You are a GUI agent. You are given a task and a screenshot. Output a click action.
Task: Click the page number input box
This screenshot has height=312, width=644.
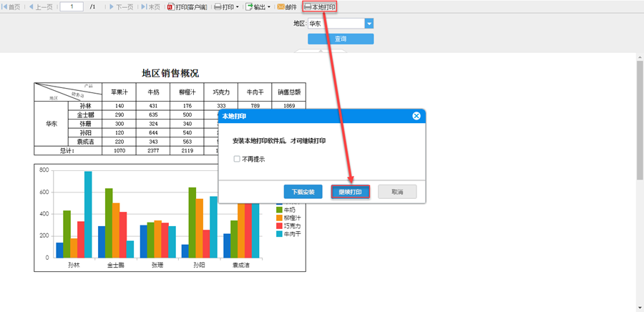[72, 6]
